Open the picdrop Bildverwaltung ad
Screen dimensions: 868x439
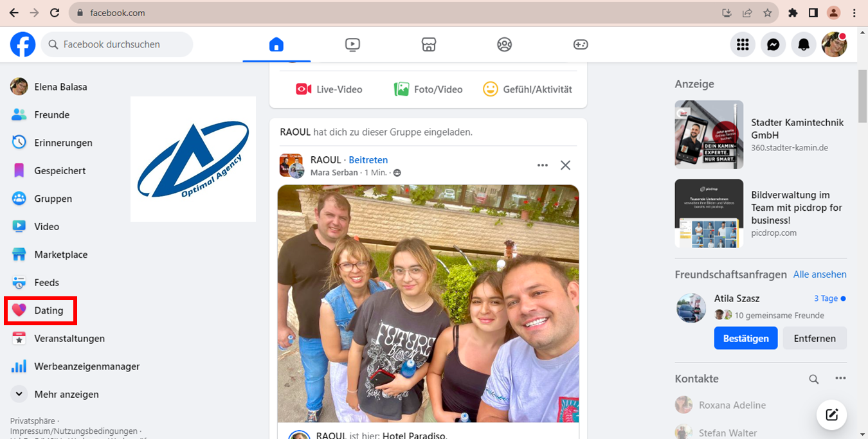click(761, 213)
